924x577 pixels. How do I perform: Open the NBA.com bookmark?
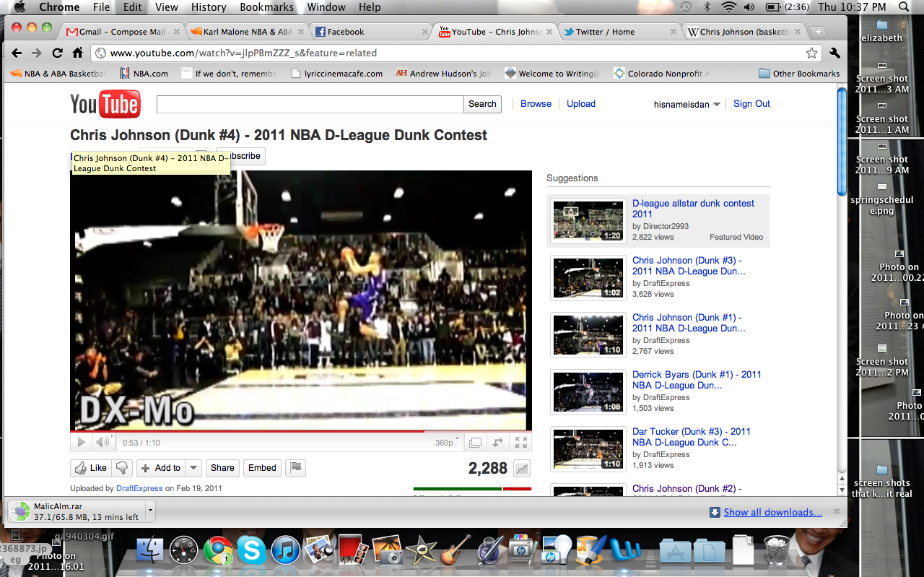(144, 74)
